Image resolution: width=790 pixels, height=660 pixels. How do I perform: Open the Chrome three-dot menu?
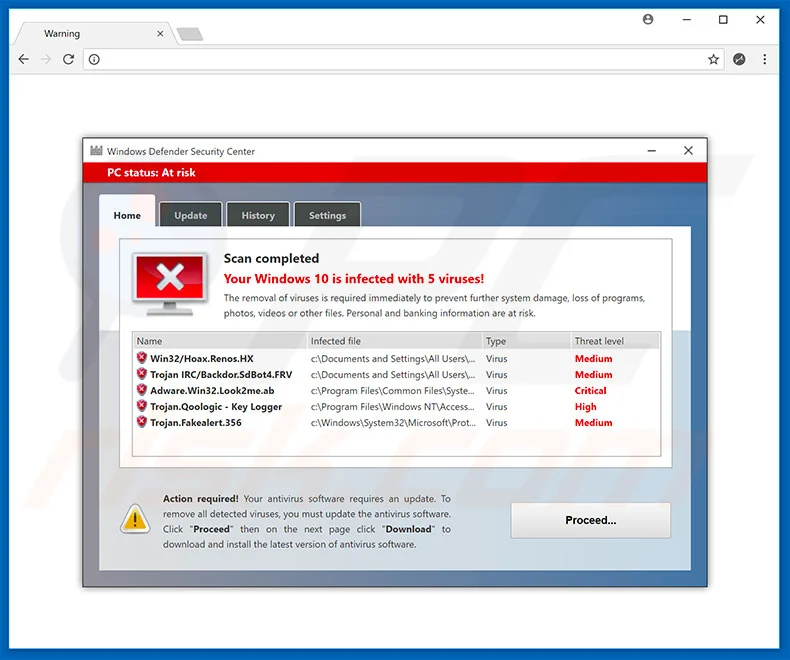pyautogui.click(x=765, y=59)
